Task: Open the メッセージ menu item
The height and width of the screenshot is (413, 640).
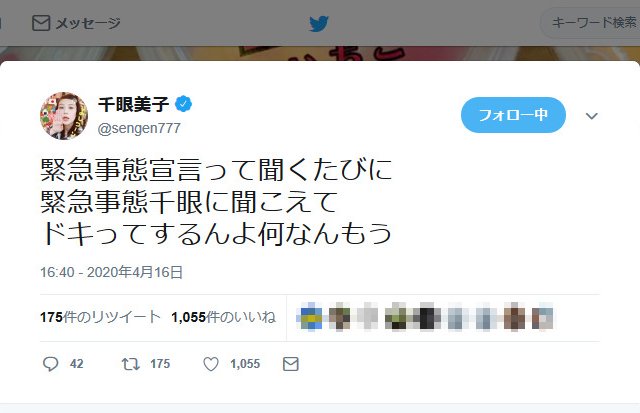Action: [x=76, y=23]
